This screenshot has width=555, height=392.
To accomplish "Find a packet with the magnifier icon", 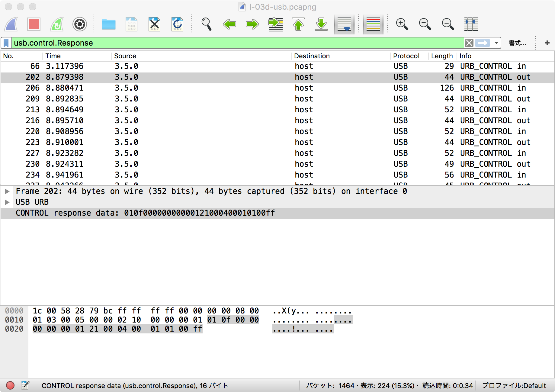I will point(207,24).
